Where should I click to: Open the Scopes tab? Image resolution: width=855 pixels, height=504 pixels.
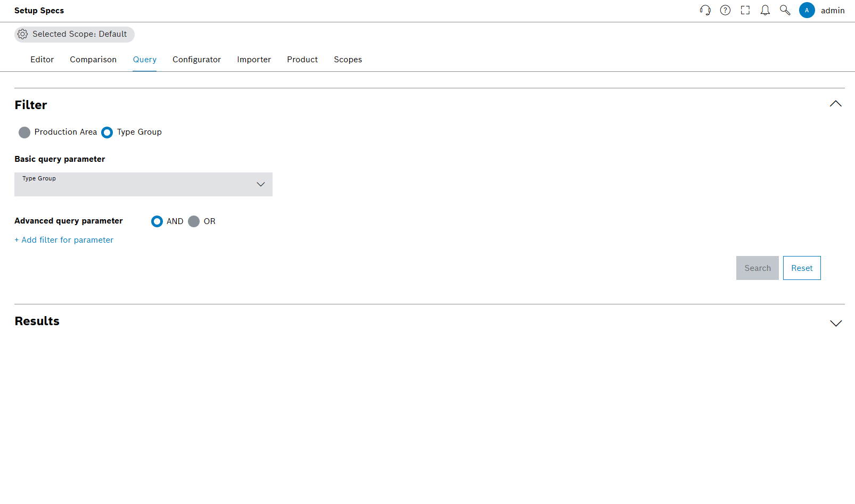348,60
